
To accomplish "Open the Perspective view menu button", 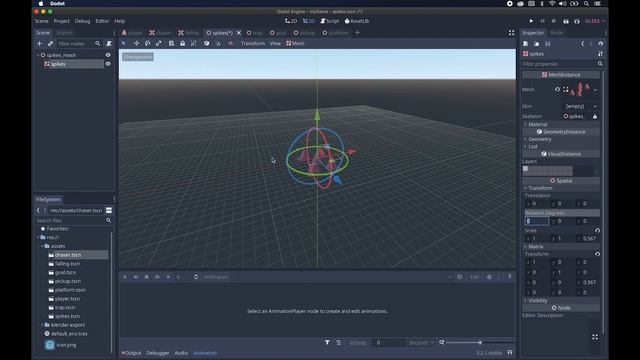I will point(138,57).
